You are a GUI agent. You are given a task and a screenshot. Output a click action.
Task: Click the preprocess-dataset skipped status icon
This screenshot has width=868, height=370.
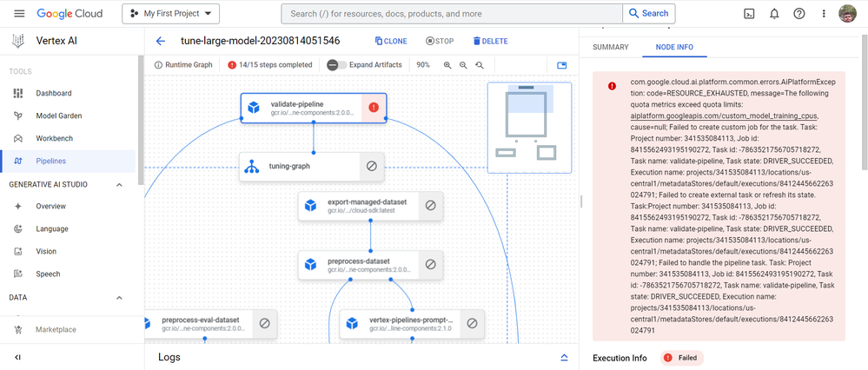[x=431, y=264]
